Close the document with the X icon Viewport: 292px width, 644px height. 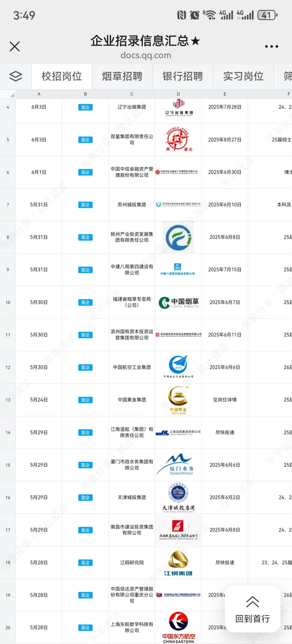coord(15,47)
